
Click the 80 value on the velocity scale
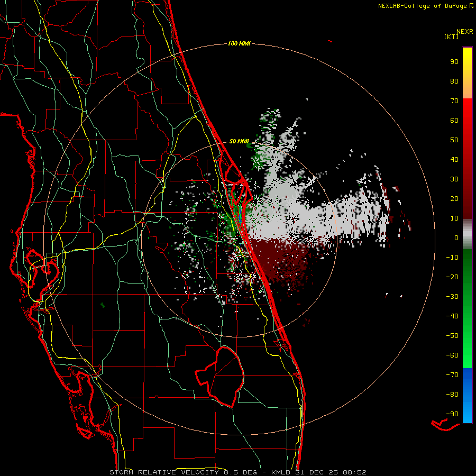click(454, 81)
